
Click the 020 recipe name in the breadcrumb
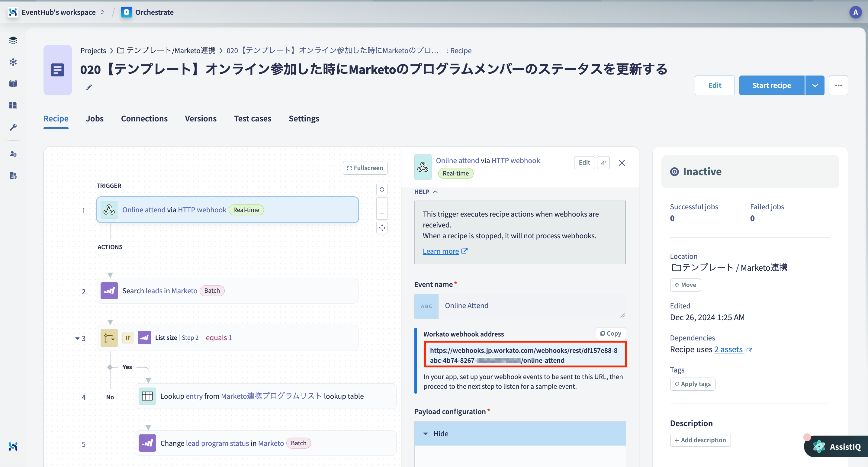coord(333,50)
